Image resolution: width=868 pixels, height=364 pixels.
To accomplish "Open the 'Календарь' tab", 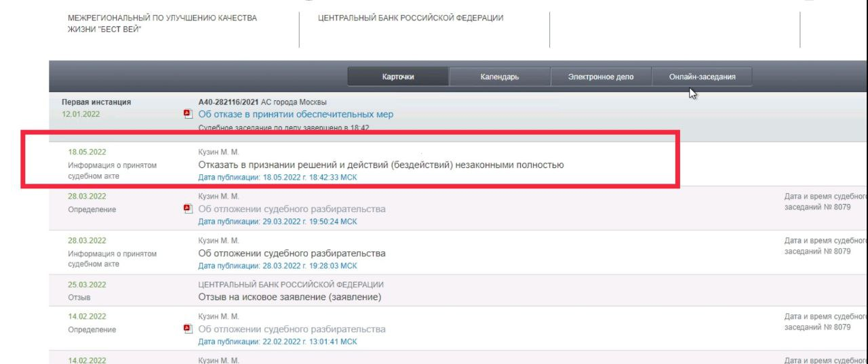I will coord(499,77).
